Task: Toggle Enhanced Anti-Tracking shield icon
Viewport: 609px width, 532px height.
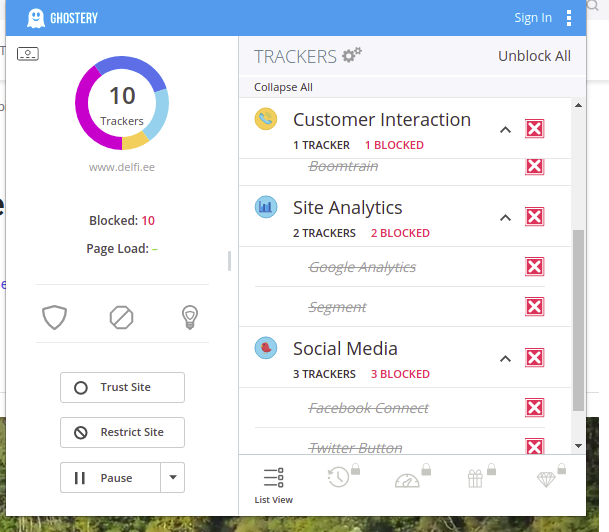Action: (x=54, y=317)
